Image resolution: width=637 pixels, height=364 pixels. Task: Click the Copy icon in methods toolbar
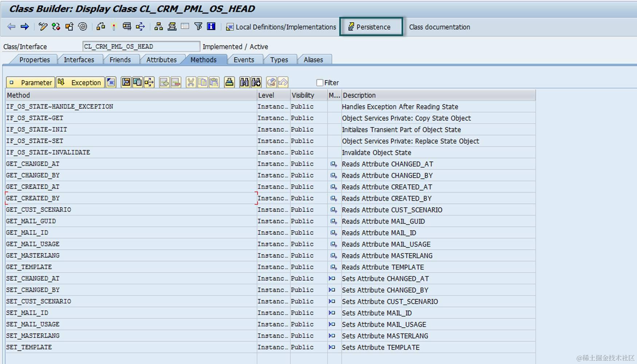[202, 83]
